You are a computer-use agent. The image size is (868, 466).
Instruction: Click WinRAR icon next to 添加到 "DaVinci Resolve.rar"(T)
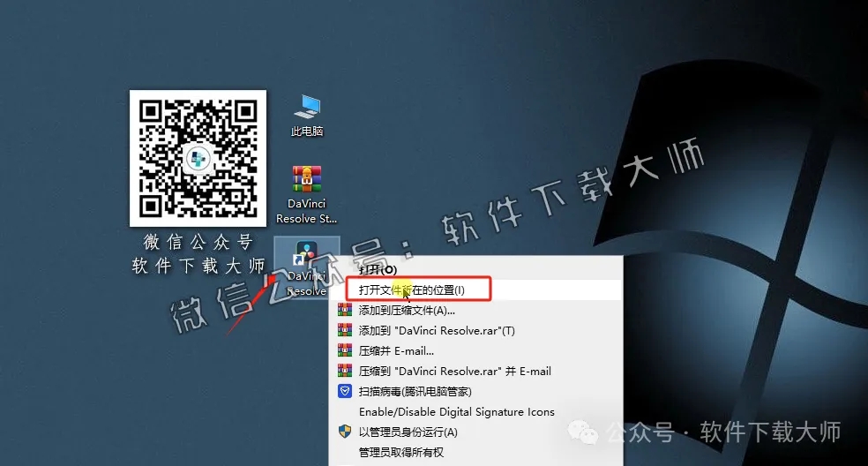click(345, 330)
